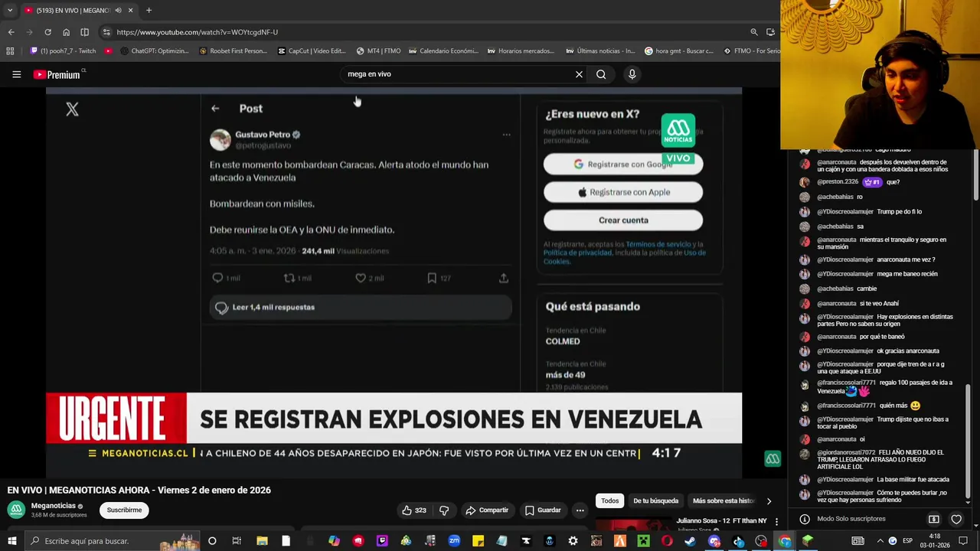Open the browser apps grid shortcut
The image size is (980, 551).
click(x=10, y=51)
